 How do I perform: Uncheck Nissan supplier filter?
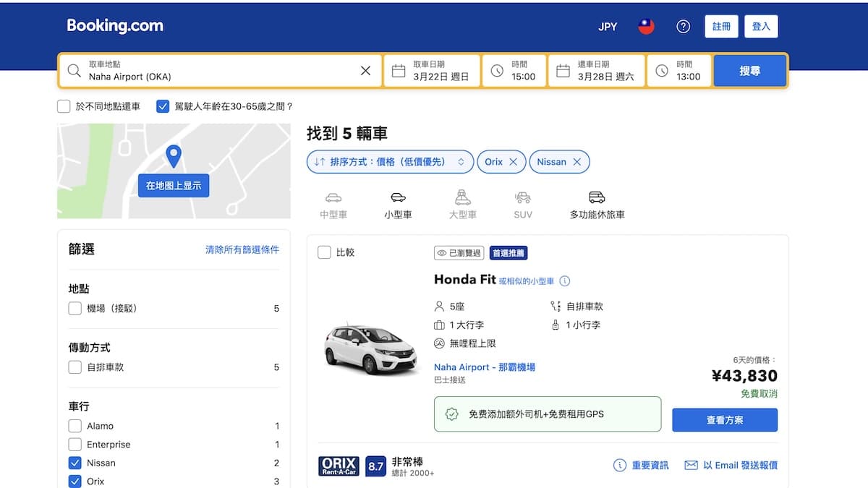tap(75, 463)
